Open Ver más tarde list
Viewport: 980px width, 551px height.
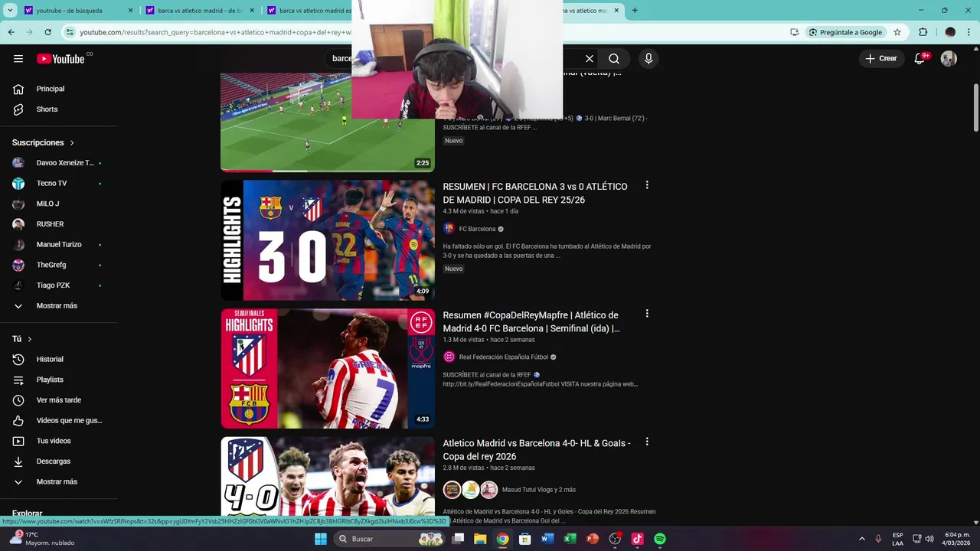(58, 400)
